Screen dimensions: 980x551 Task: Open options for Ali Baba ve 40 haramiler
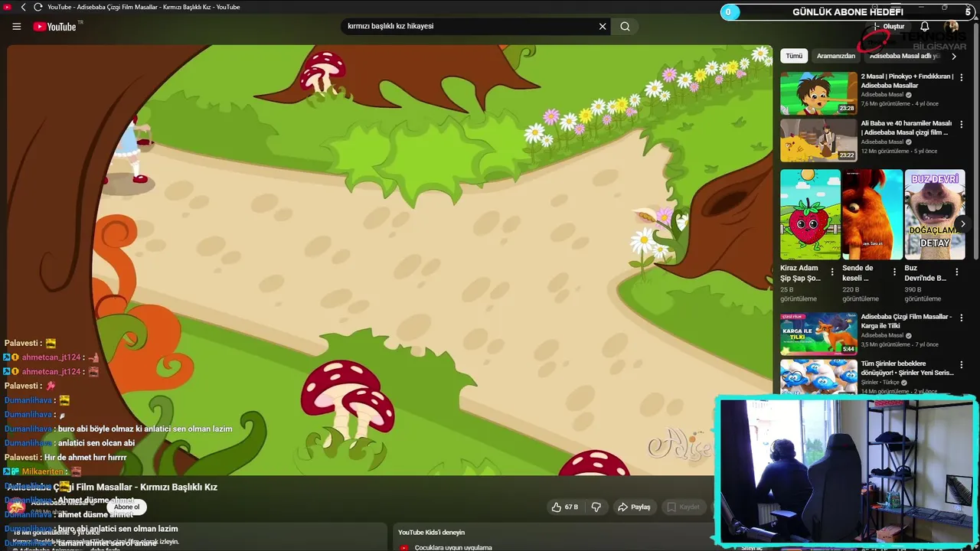tap(962, 124)
